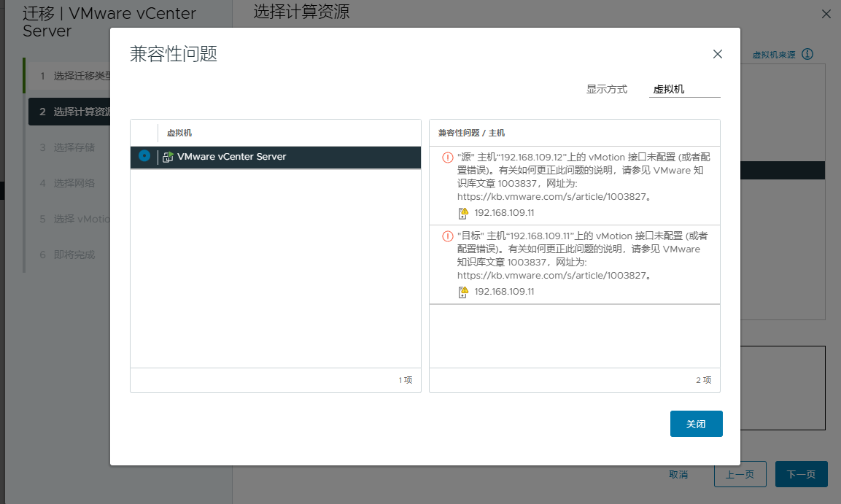Select the VMware vCenter Server row text
This screenshot has width=841, height=504.
click(232, 157)
